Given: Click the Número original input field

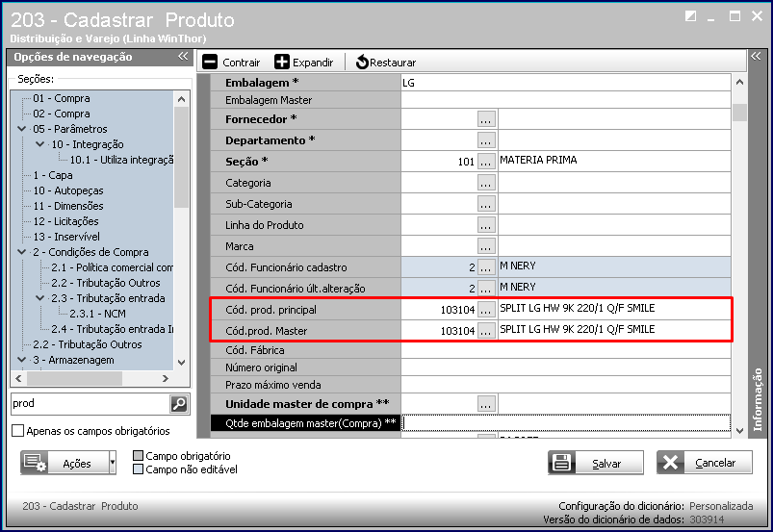Looking at the screenshot, I should (566, 367).
